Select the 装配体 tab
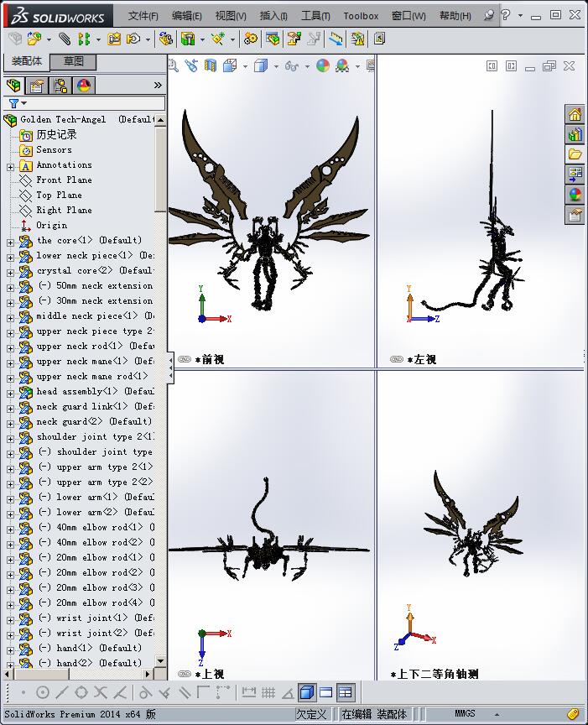This screenshot has height=725, width=588. [x=26, y=61]
